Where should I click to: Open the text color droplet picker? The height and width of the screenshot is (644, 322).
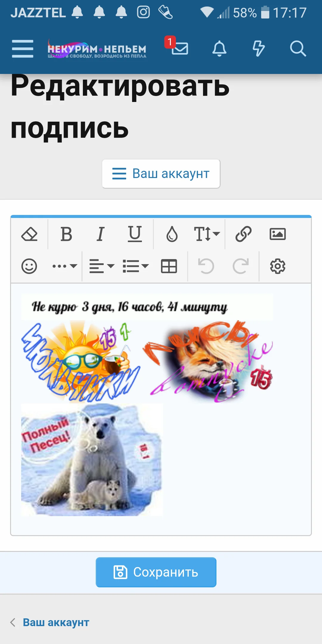pos(172,234)
